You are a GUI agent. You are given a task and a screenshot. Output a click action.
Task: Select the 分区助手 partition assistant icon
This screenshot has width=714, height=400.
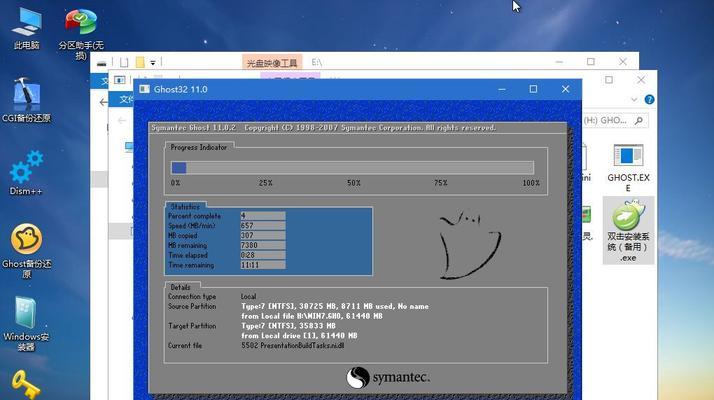coord(81,32)
